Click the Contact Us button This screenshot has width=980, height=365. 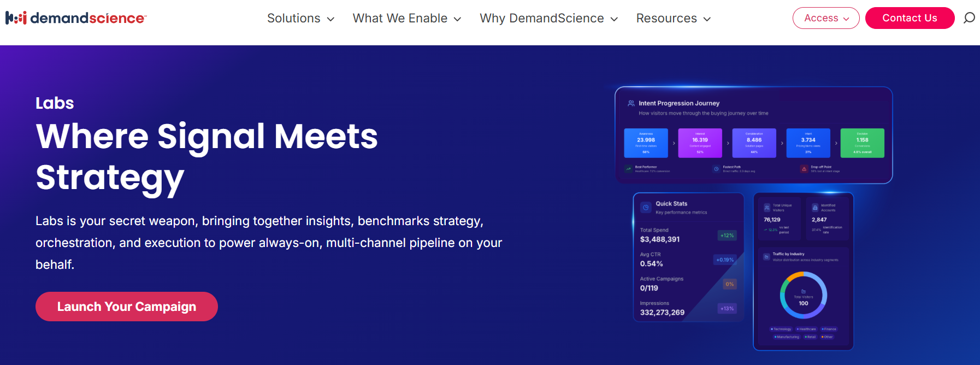[910, 18]
